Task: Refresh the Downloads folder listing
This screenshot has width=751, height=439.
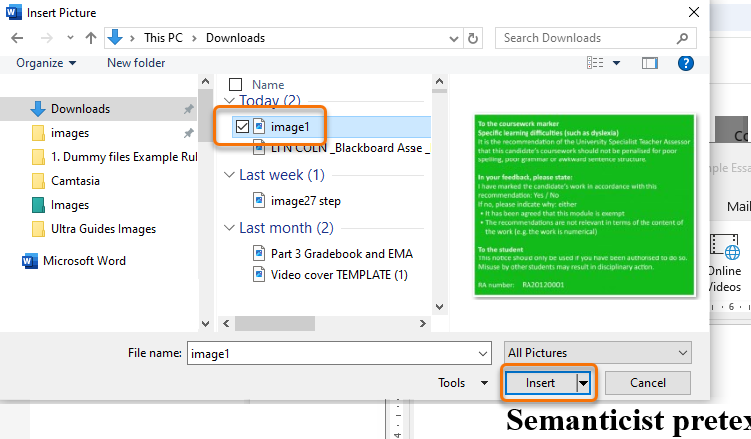Action: [x=472, y=38]
